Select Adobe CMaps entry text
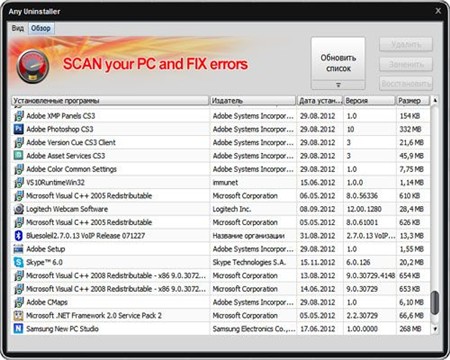The height and width of the screenshot is (360, 450). (x=47, y=302)
